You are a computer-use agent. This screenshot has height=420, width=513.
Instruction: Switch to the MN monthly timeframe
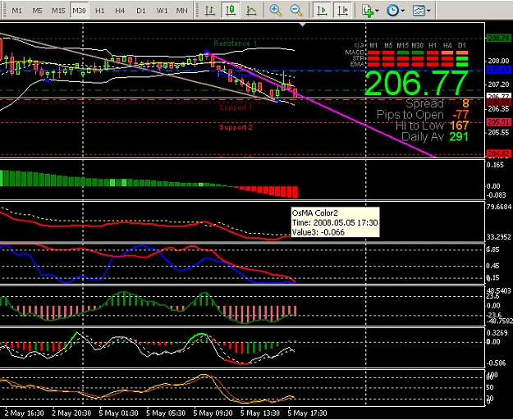point(182,11)
